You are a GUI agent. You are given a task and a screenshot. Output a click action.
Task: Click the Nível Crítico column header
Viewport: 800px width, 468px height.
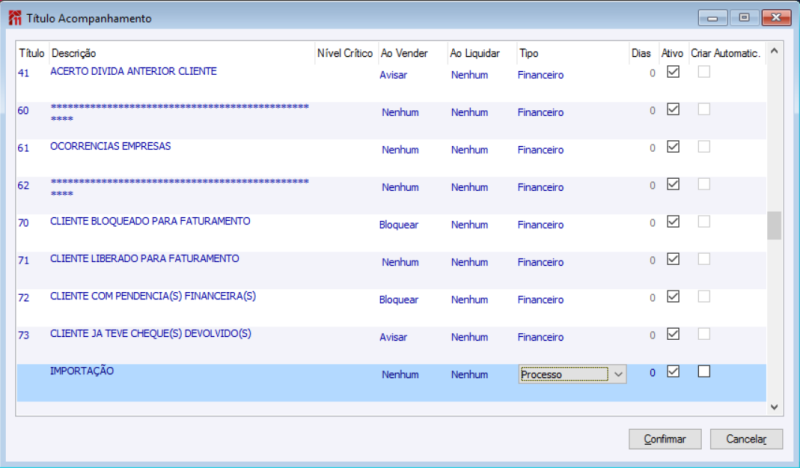[345, 53]
